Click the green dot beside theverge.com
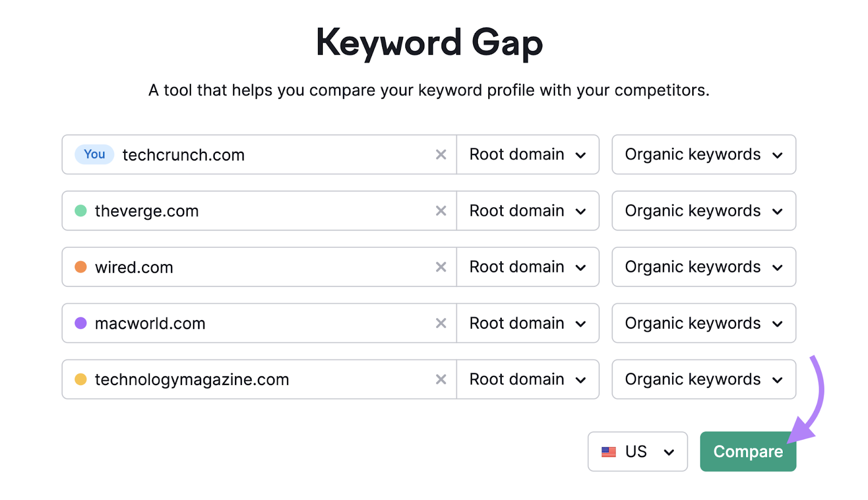Image resolution: width=868 pixels, height=500 pixels. click(x=80, y=211)
